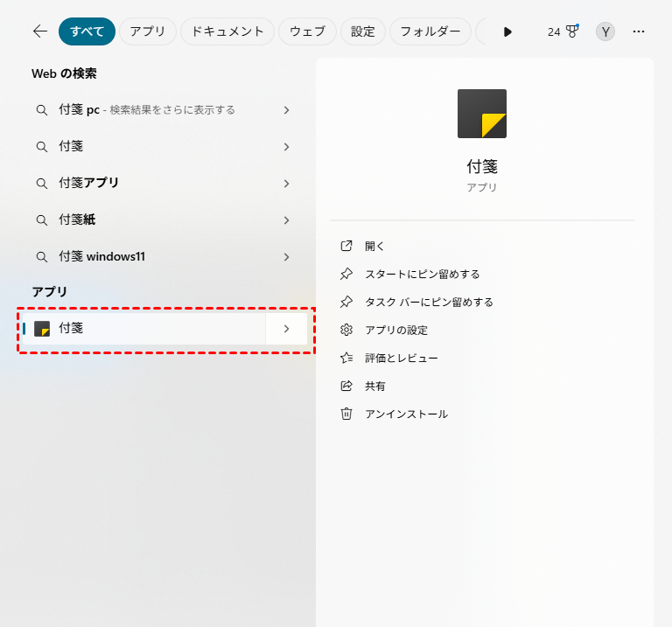This screenshot has width=672, height=627.
Task: Switch to the アプリ filter tab
Action: click(x=148, y=31)
